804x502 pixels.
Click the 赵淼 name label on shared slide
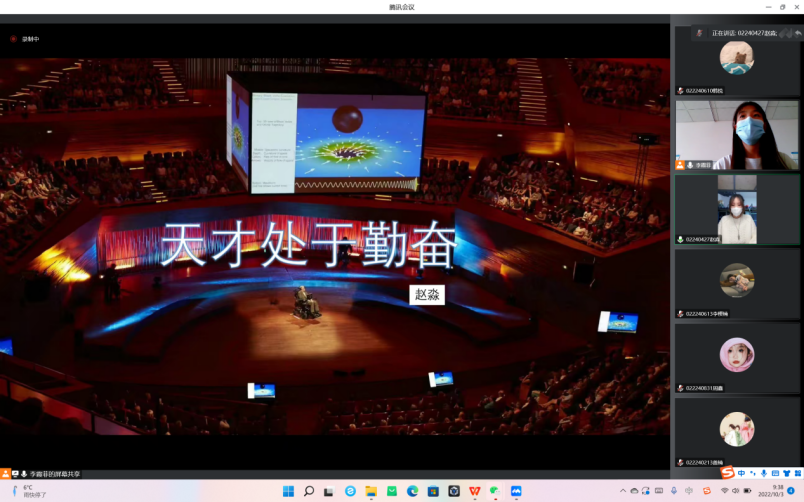tap(427, 295)
